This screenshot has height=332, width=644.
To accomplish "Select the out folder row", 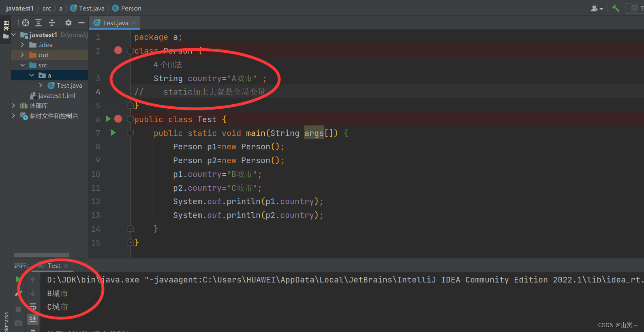I will coord(49,55).
